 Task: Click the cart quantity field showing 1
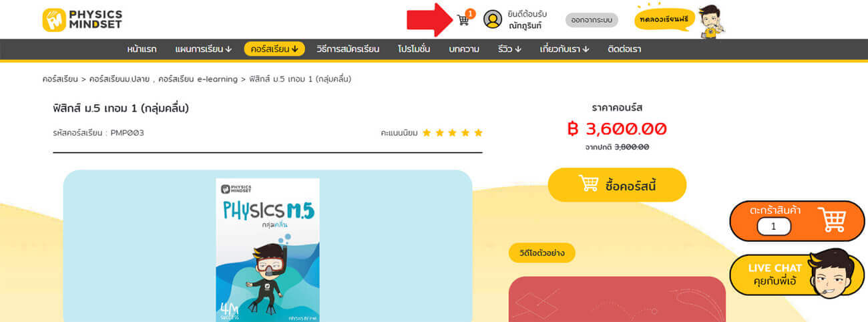click(x=774, y=226)
